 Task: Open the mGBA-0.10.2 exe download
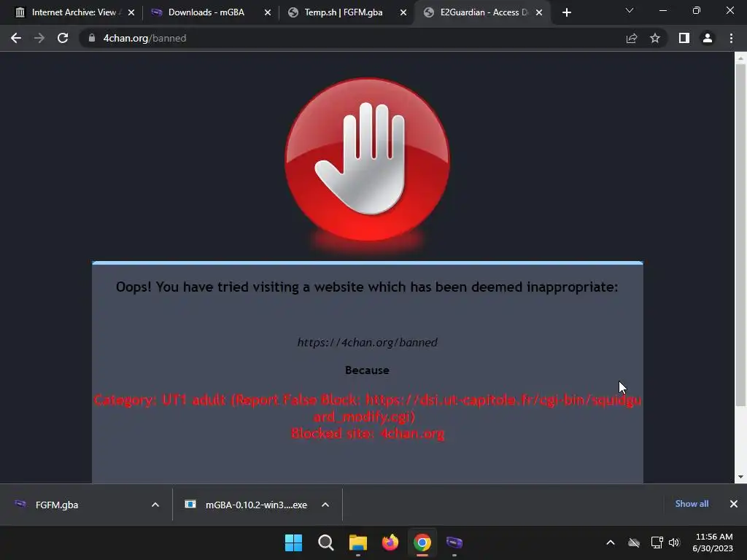[x=256, y=505]
